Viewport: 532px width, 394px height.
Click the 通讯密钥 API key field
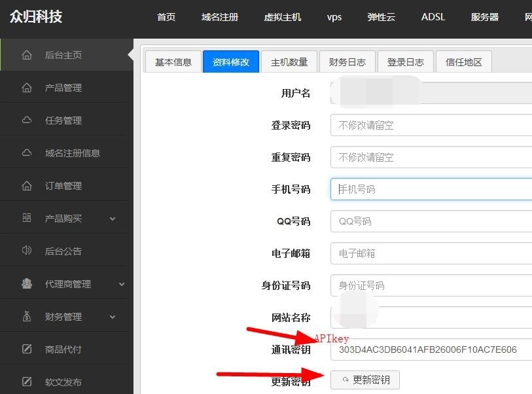(431, 349)
